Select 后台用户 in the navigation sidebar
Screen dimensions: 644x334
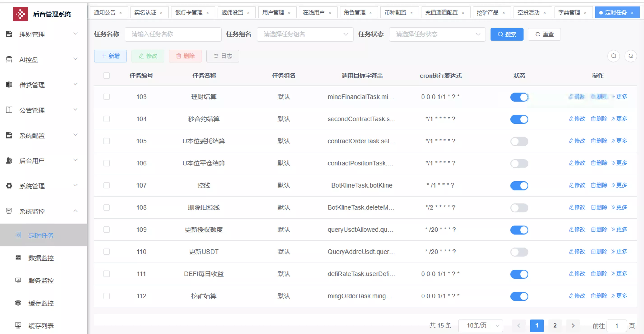32,161
